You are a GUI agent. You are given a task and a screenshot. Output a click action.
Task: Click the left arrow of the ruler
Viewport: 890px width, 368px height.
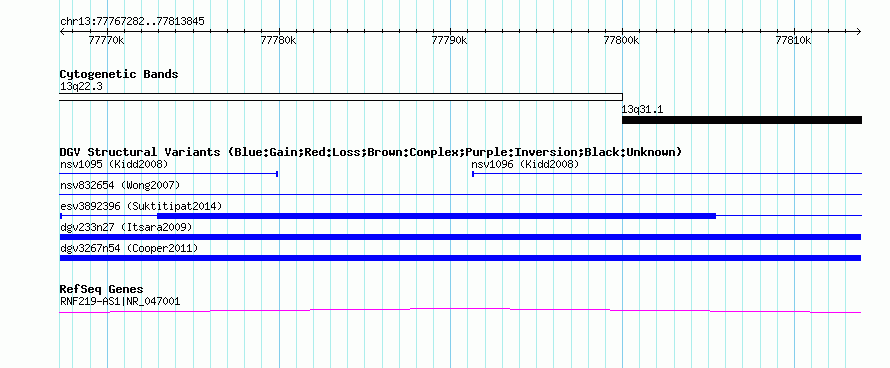(62, 31)
